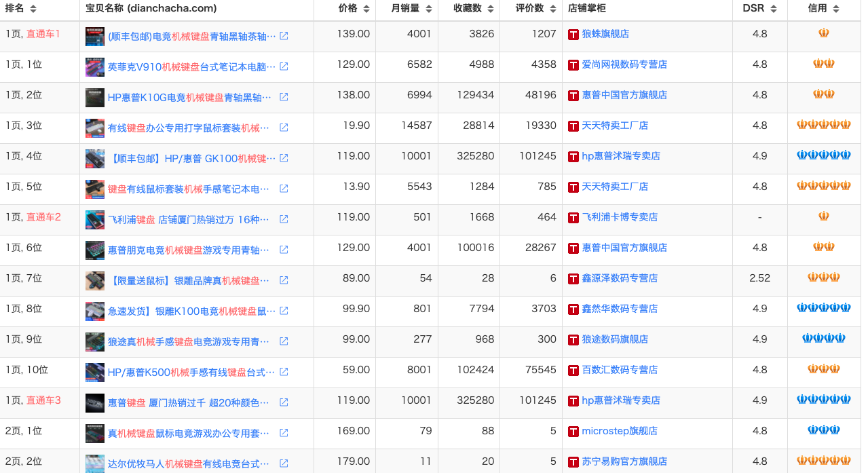Open external link icon for 惠普键盘 厦门热销过千 item
The width and height of the screenshot is (868, 473).
click(284, 402)
